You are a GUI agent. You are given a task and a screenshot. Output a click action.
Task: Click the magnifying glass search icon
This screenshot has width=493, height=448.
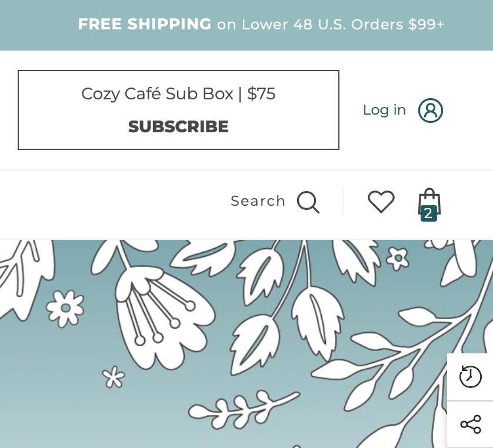[x=308, y=202]
